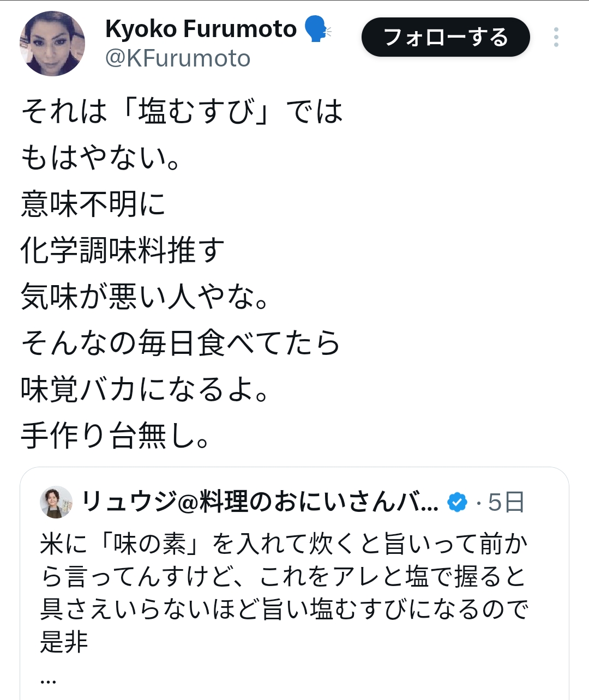Open Kyoko Furumoto's profile picture

(x=52, y=44)
